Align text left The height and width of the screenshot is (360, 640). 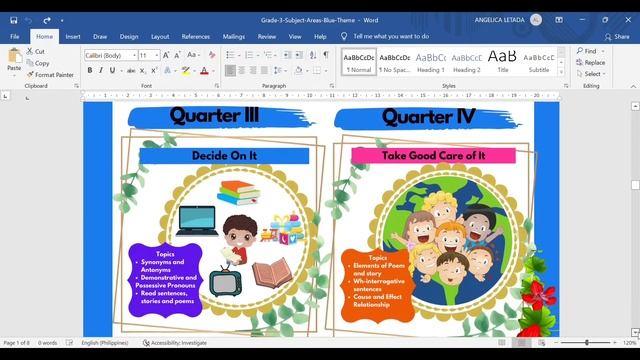point(230,71)
